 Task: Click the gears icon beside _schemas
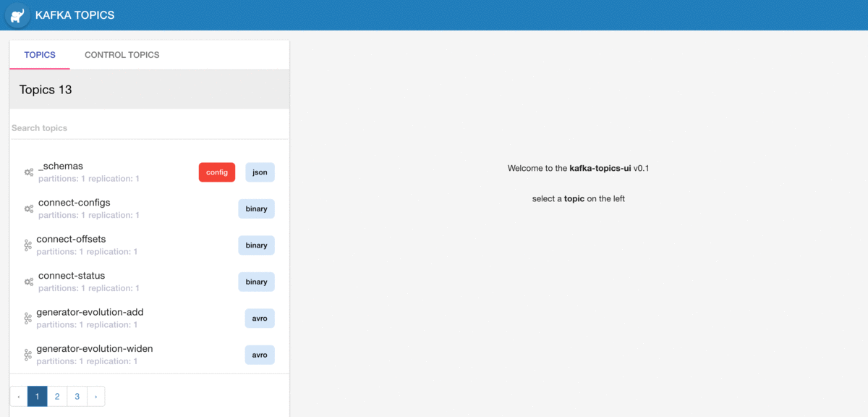click(29, 172)
